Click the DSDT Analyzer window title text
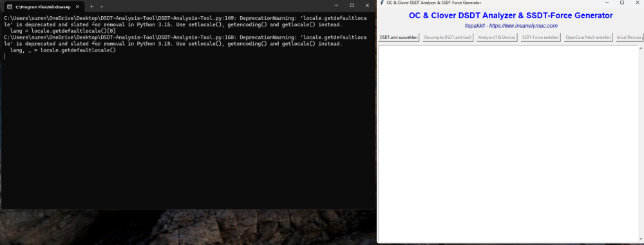Image resolution: width=644 pixels, height=245 pixels. 433,3
